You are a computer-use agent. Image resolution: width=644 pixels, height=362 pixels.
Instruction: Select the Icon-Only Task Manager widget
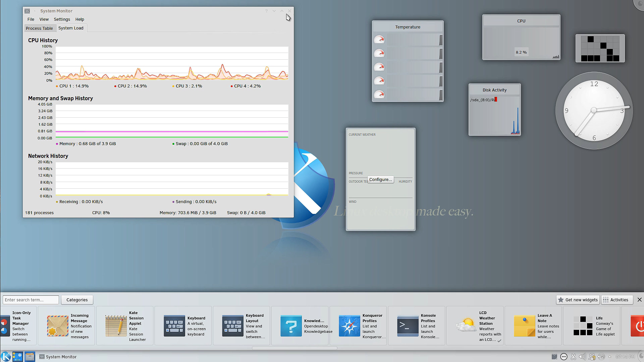(18, 326)
